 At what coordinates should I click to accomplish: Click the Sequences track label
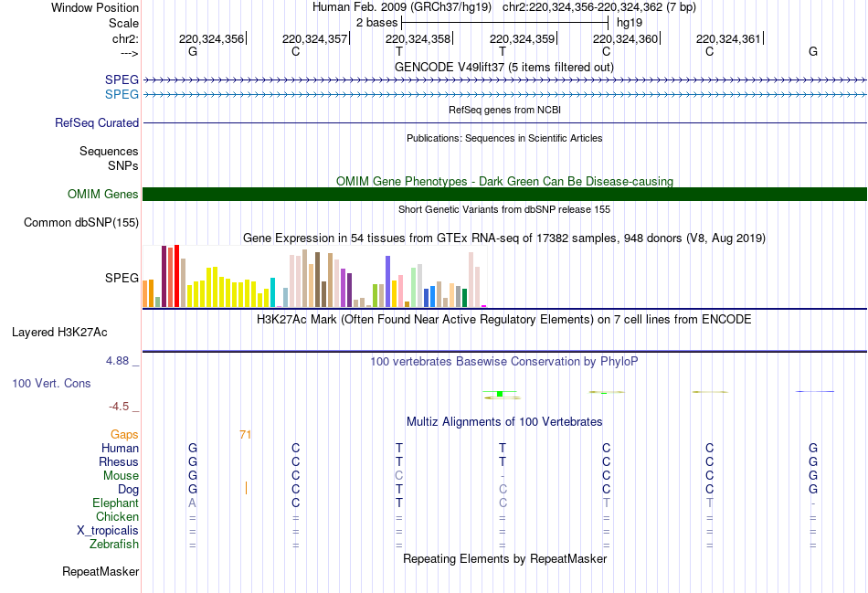point(109,151)
